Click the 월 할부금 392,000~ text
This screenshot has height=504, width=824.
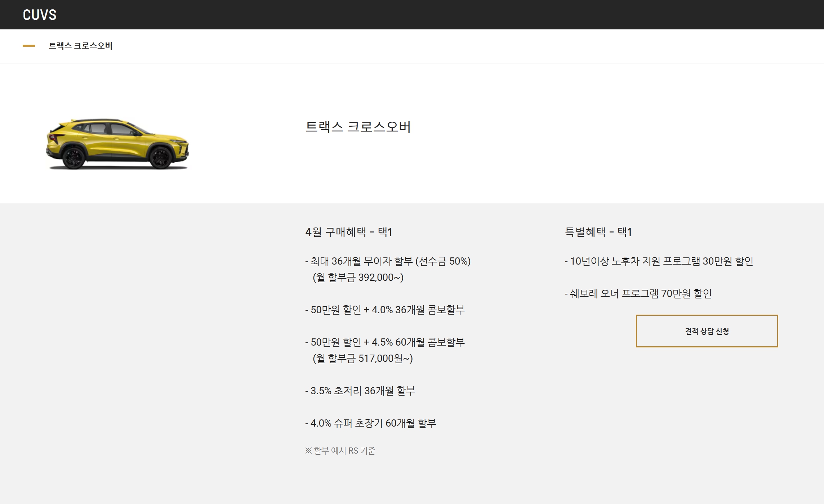[x=358, y=277]
